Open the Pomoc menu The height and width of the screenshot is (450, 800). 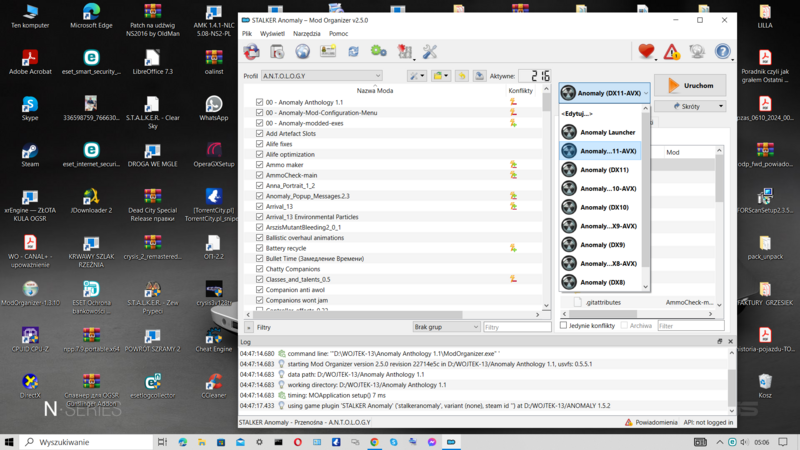[x=339, y=34]
